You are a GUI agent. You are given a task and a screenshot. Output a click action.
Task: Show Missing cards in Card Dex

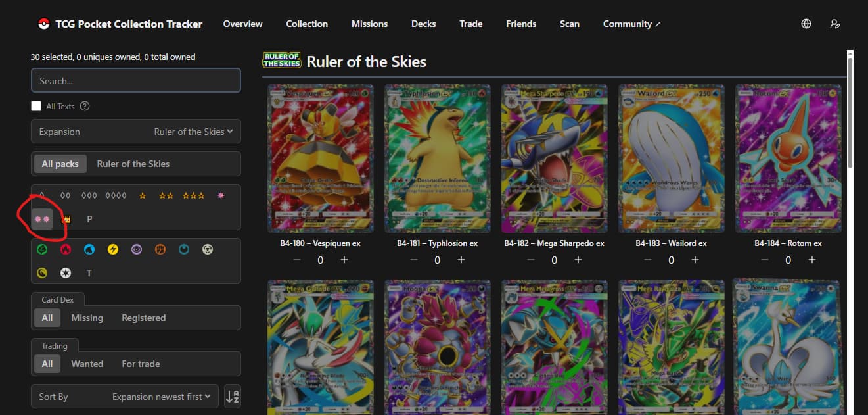point(87,318)
